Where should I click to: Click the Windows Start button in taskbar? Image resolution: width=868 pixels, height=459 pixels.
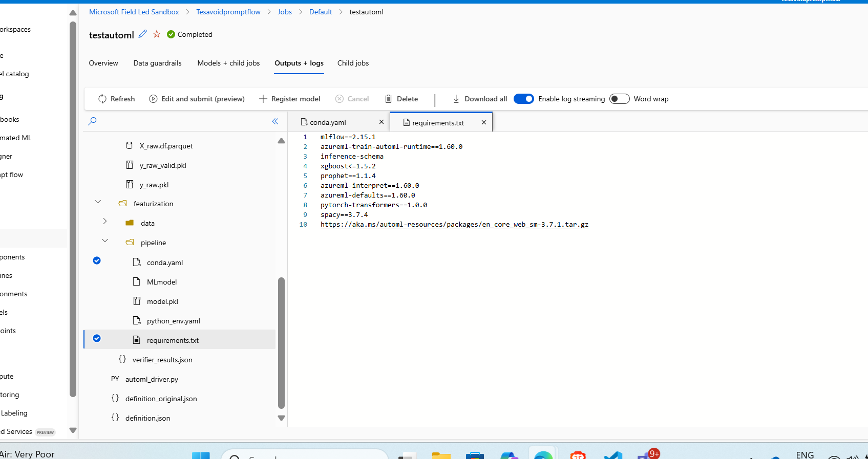click(201, 455)
